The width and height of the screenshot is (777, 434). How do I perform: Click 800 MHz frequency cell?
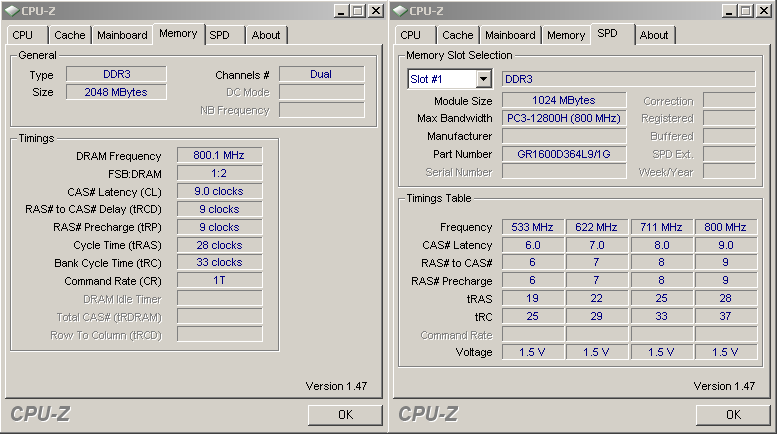725,227
